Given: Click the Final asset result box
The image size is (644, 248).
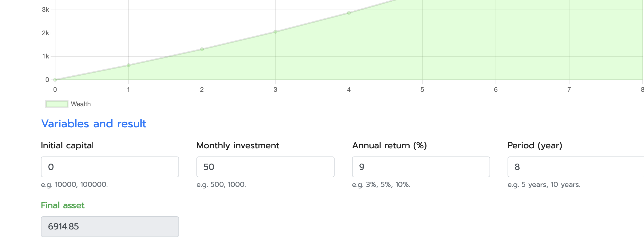Looking at the screenshot, I should (110, 227).
